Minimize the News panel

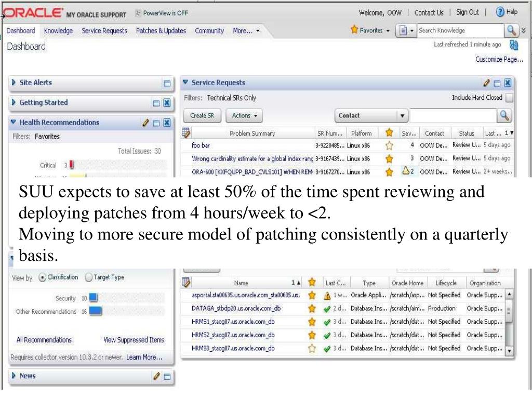tap(167, 376)
